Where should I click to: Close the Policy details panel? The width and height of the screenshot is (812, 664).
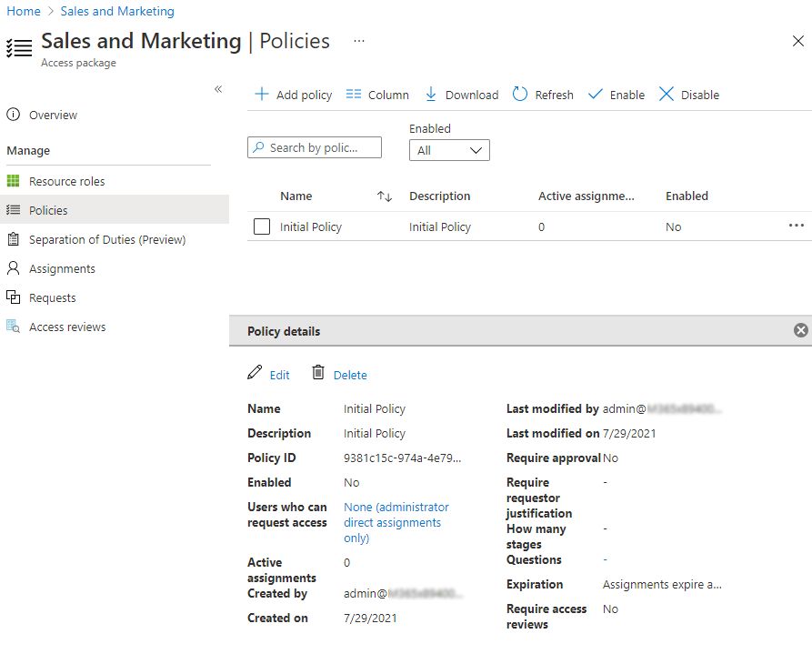pos(800,331)
